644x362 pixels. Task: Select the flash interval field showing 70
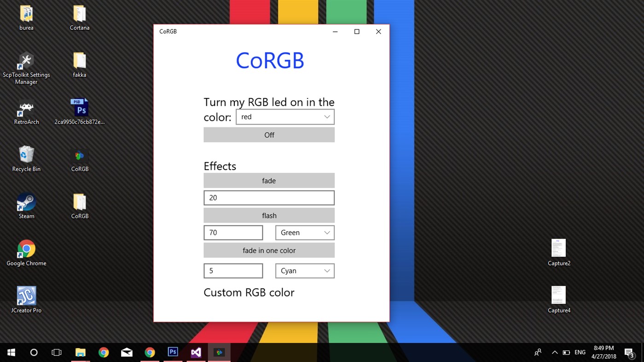click(233, 232)
